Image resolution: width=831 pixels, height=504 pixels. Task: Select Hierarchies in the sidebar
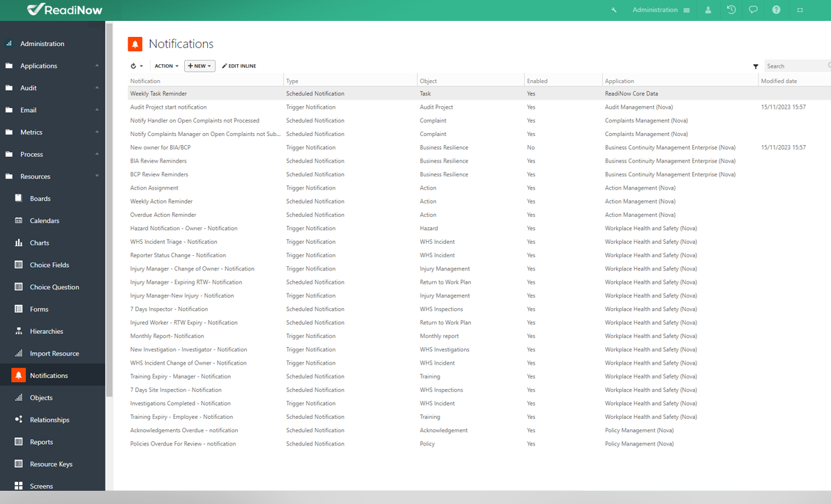point(47,331)
